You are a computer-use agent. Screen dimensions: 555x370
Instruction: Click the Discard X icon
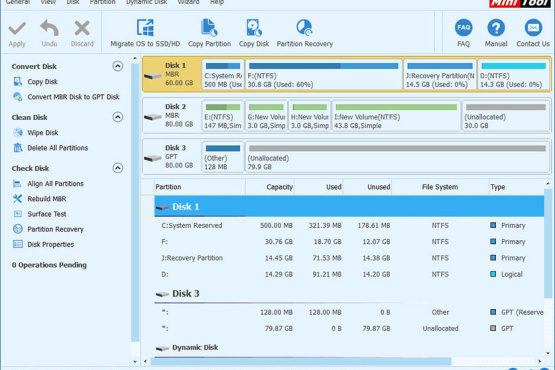(x=82, y=28)
